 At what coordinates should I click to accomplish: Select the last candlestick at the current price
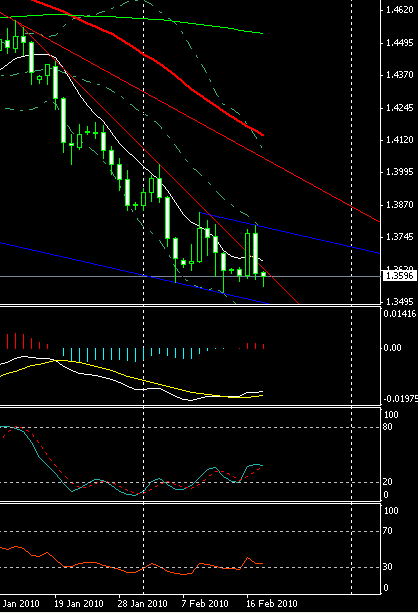coord(264,275)
